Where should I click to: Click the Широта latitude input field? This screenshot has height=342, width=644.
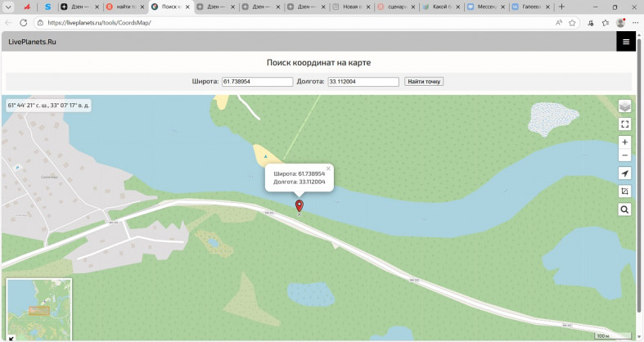[x=256, y=81]
